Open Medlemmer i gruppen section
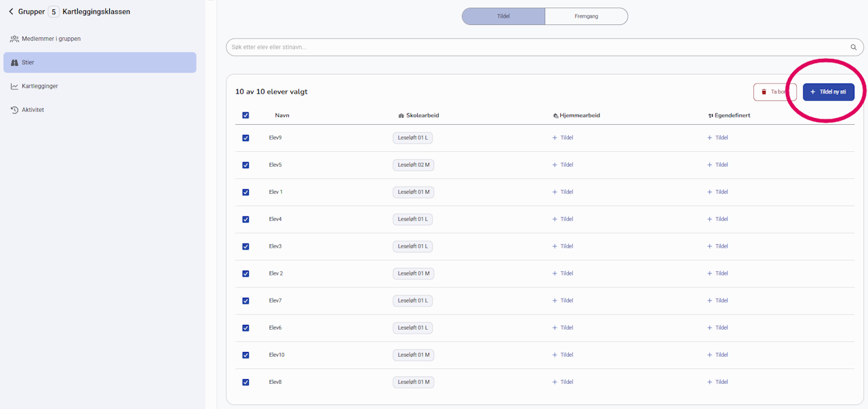Viewport: 868px width, 409px height. pyautogui.click(x=100, y=39)
